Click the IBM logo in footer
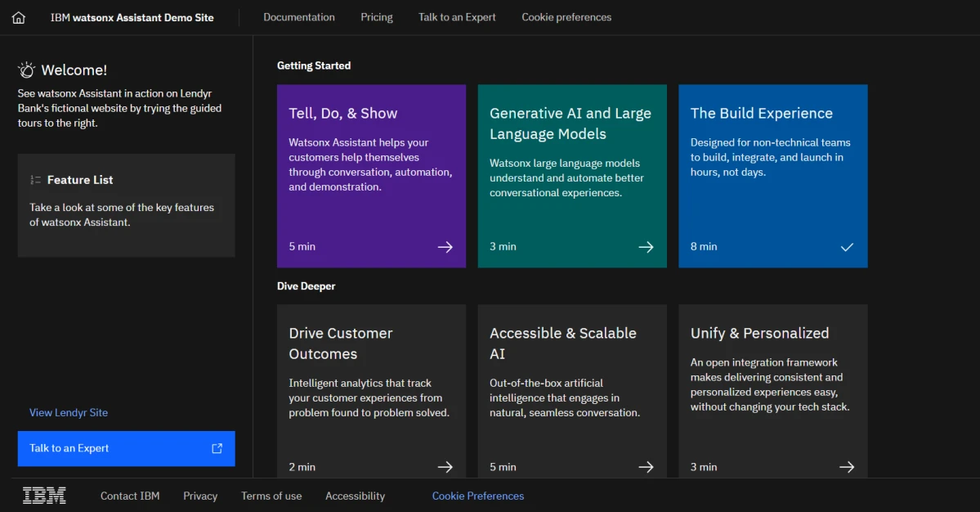This screenshot has width=980, height=512. 44,496
